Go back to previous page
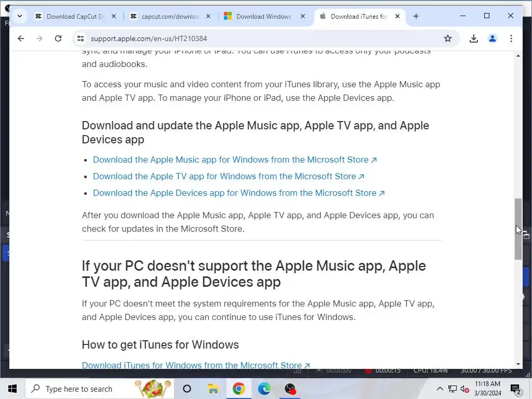This screenshot has height=399, width=532. tap(21, 38)
